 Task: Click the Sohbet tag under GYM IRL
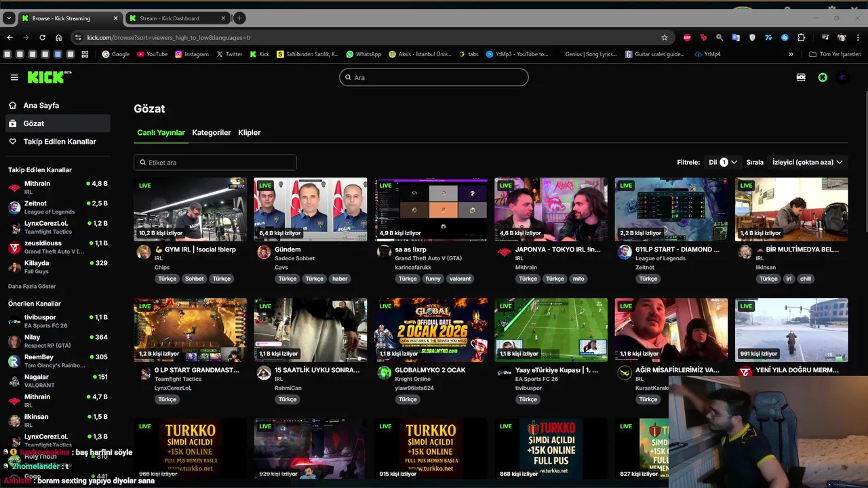tap(194, 279)
